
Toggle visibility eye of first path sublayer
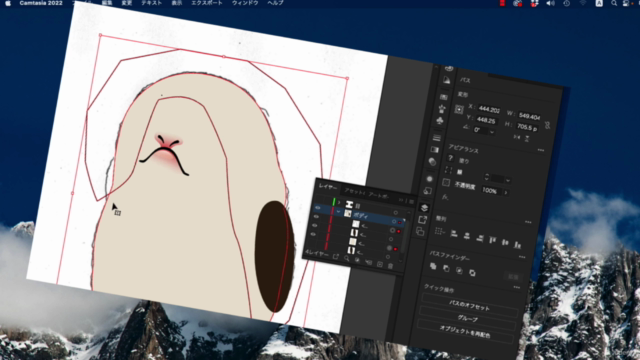click(316, 217)
